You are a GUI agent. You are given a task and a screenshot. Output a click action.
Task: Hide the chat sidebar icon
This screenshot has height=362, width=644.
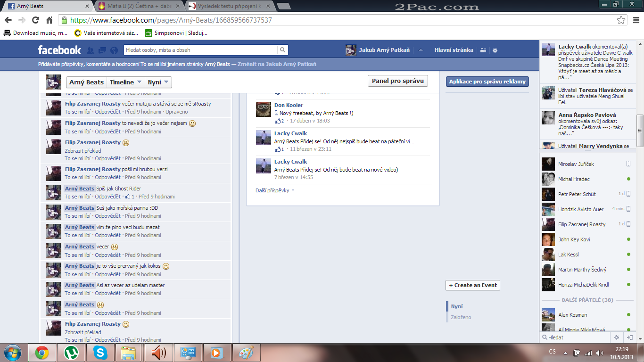[x=629, y=337]
